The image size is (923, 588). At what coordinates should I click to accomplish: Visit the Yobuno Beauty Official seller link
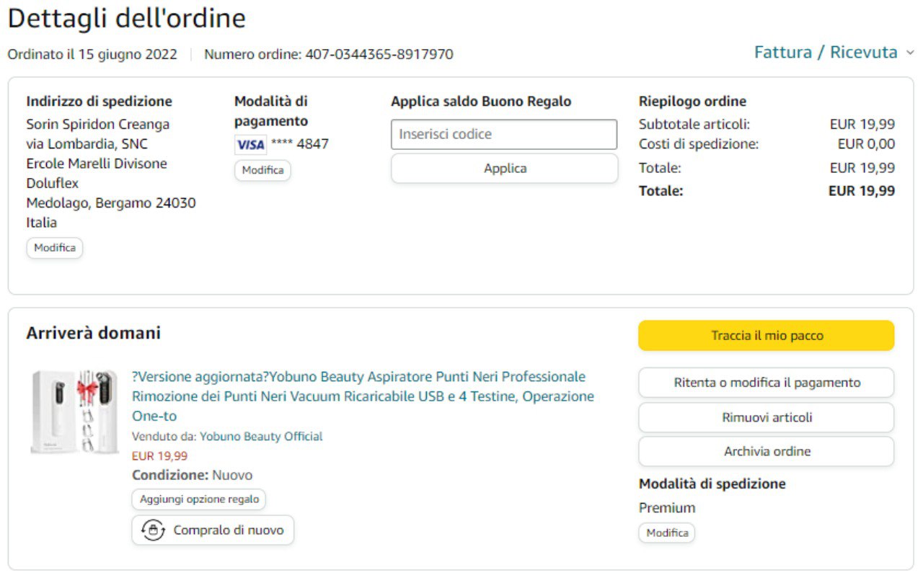pyautogui.click(x=261, y=437)
